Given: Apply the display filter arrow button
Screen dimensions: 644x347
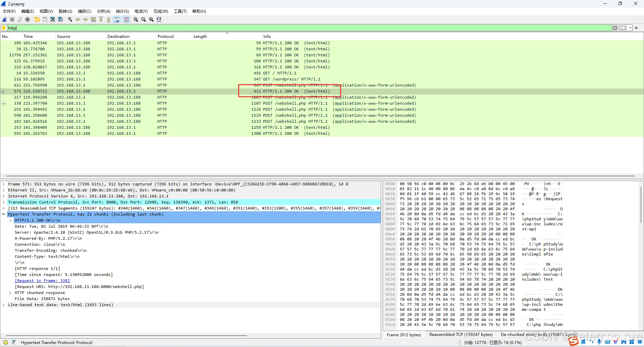Looking at the screenshot, I should (x=623, y=28).
